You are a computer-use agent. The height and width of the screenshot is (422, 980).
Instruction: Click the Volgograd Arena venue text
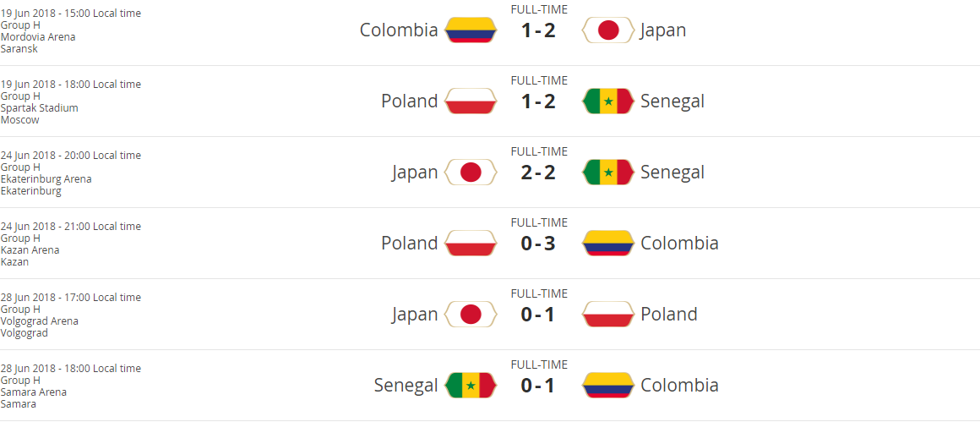(40, 321)
